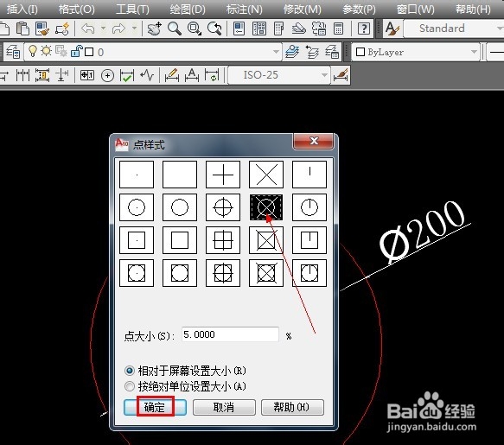Open the Help (帮助) menu

[x=473, y=9]
